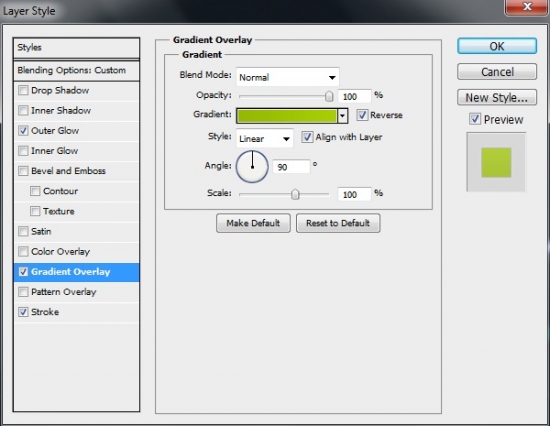Enable the Drop Shadow checkbox
Viewport: 550px width, 426px height.
click(23, 90)
